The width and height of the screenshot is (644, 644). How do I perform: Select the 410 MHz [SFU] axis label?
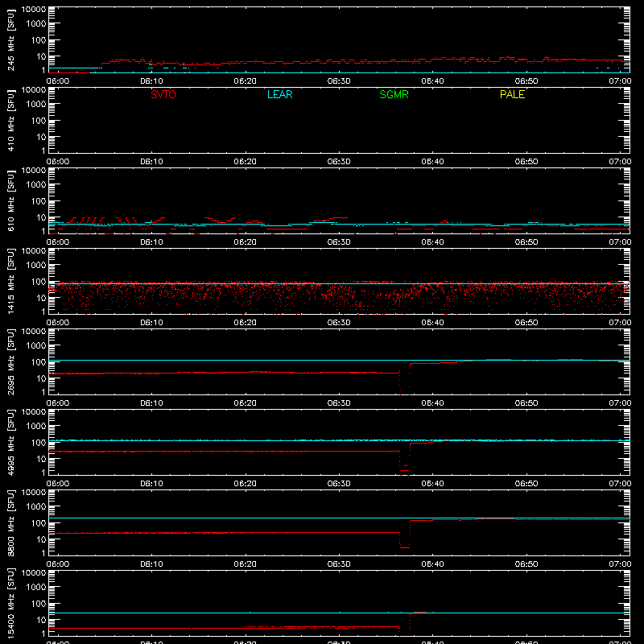pyautogui.click(x=10, y=121)
